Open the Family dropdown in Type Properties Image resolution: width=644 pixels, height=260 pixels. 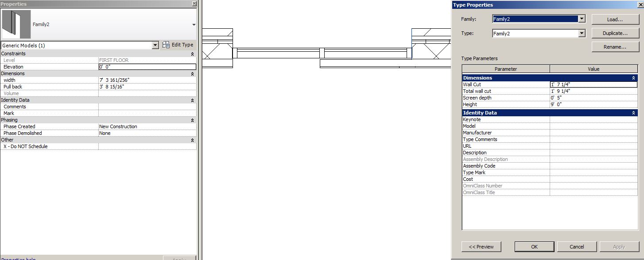582,19
